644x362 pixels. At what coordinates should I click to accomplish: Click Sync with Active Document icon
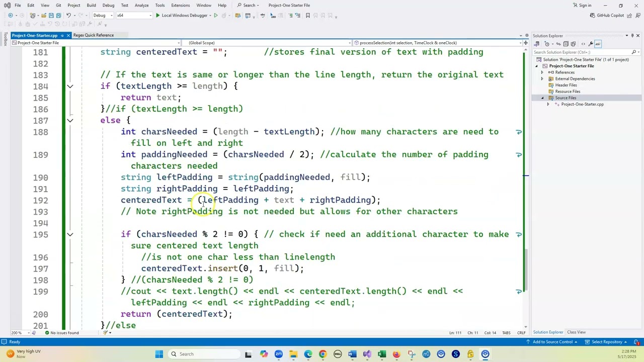tap(558, 44)
